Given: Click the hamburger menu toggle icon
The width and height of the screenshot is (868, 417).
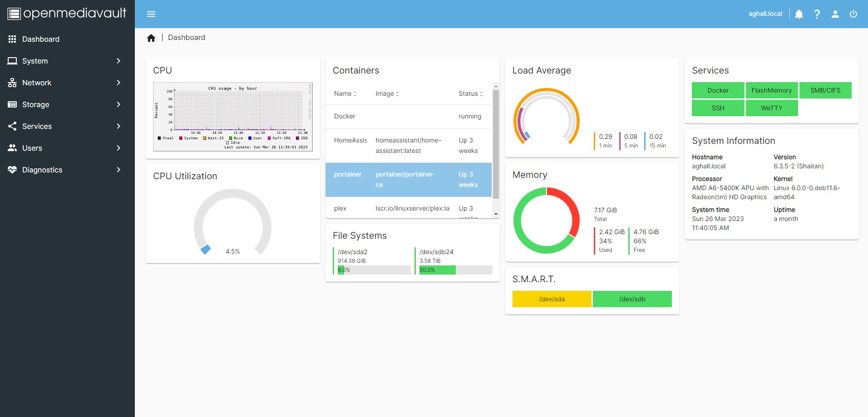Looking at the screenshot, I should coord(151,14).
